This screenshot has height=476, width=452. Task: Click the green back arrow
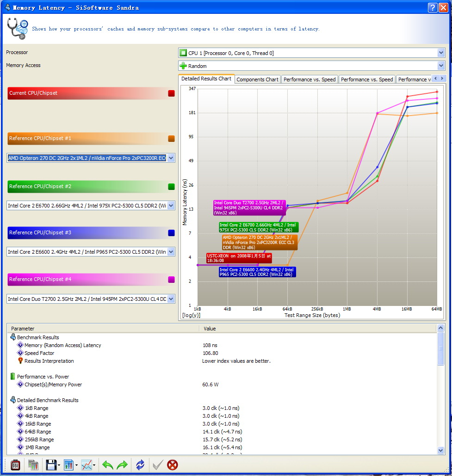[108, 465]
